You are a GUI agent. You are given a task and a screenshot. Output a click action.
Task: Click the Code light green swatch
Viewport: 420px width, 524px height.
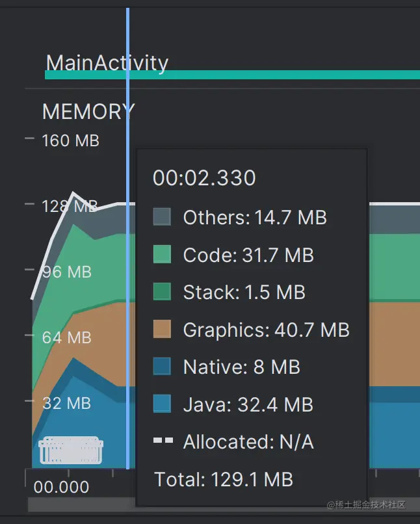(x=162, y=255)
